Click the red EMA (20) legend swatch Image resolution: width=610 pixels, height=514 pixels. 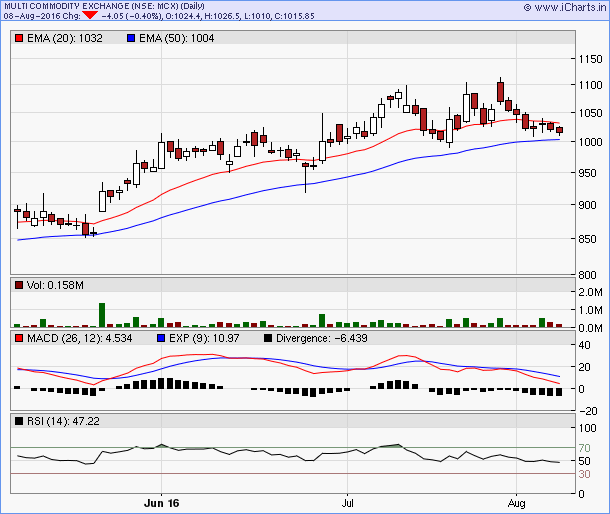click(19, 38)
